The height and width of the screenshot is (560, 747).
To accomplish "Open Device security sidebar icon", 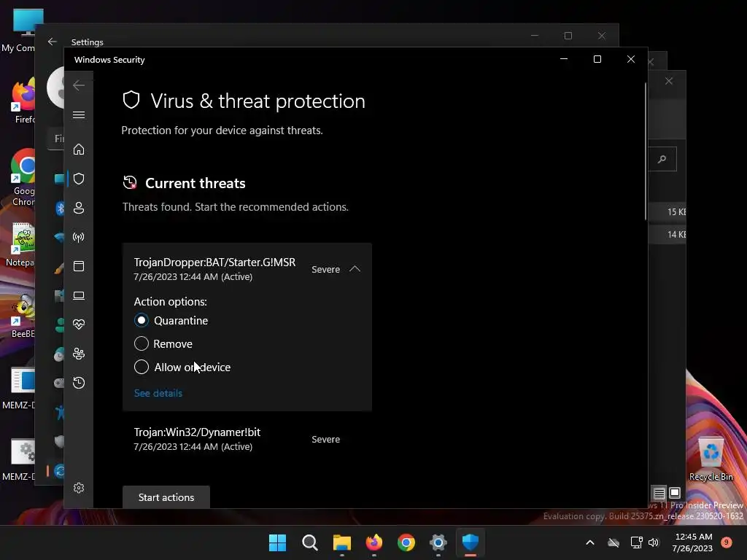I will click(x=79, y=296).
